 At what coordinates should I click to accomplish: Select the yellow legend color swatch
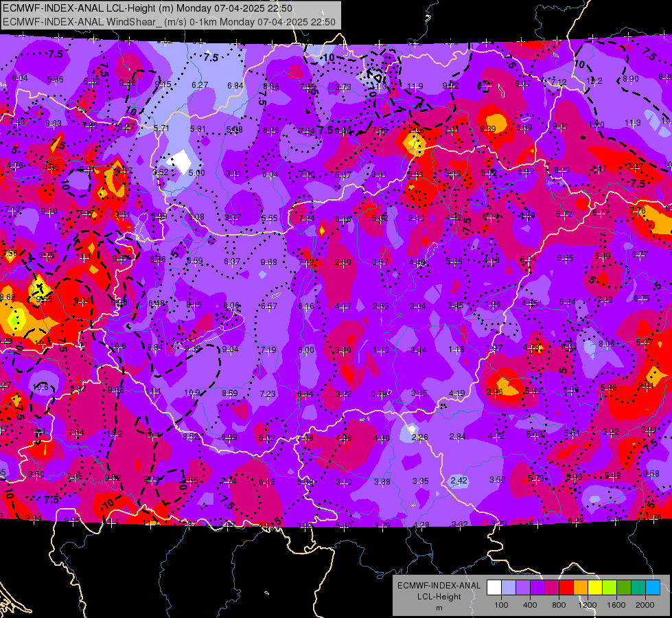[595, 588]
